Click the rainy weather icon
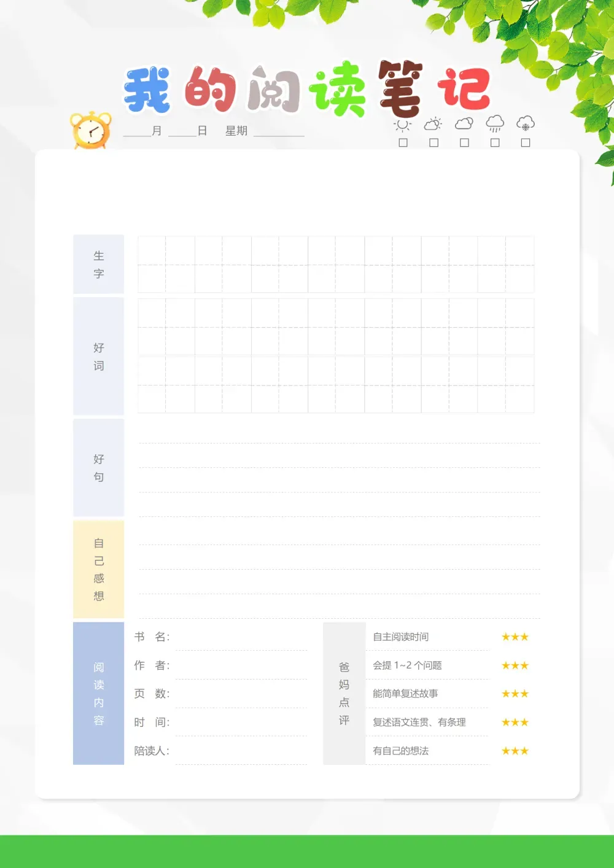614x868 pixels. coord(495,124)
